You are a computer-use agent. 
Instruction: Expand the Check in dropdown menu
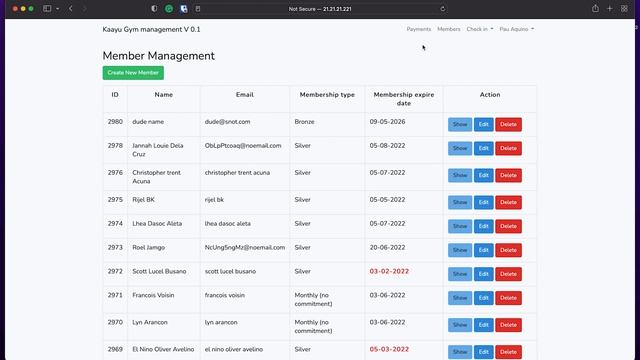pyautogui.click(x=480, y=29)
